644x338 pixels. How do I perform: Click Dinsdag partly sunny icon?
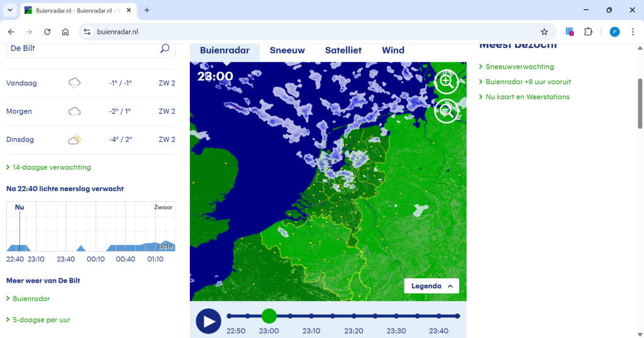tap(74, 139)
